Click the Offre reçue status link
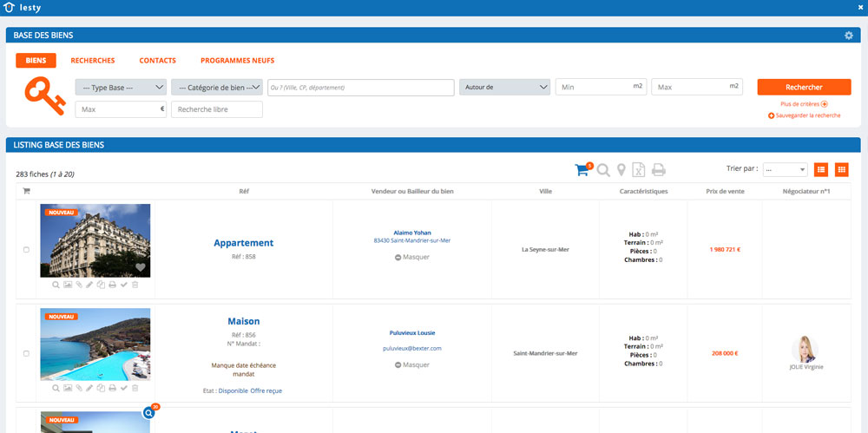This screenshot has width=868, height=433. (x=266, y=390)
